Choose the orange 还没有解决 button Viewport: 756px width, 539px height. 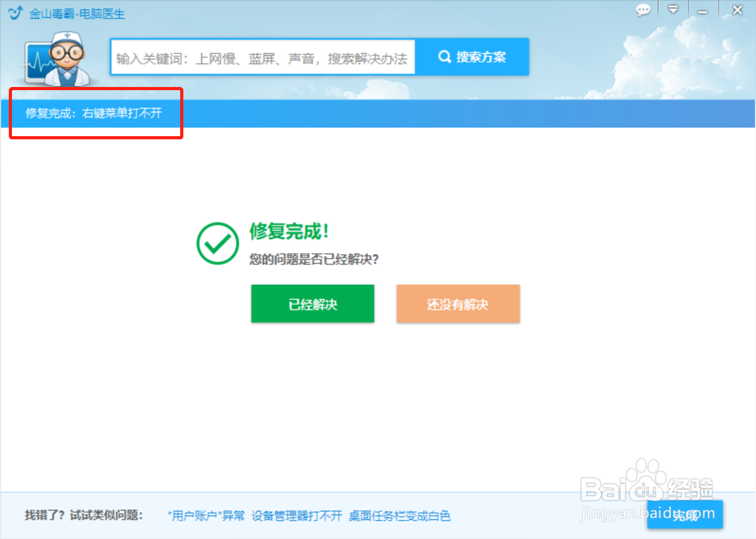[458, 304]
